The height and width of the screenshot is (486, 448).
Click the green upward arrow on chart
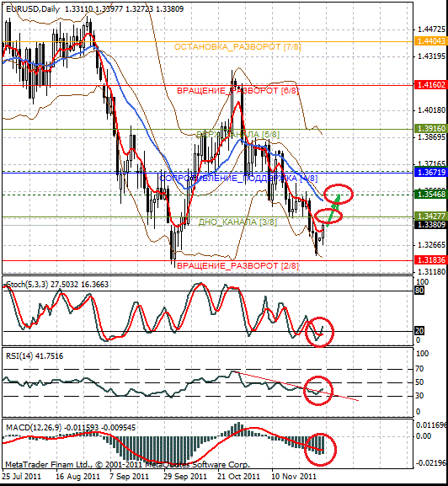tap(333, 210)
